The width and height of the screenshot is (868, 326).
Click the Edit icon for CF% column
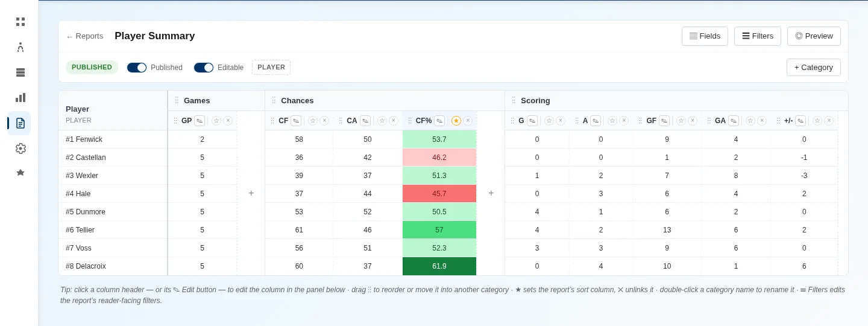(x=439, y=121)
